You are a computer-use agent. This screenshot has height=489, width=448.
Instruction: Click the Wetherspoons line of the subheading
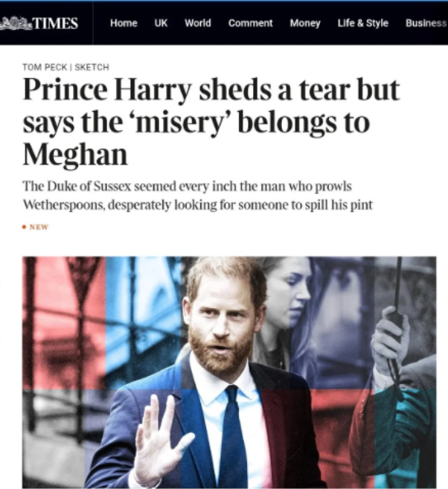(x=198, y=205)
